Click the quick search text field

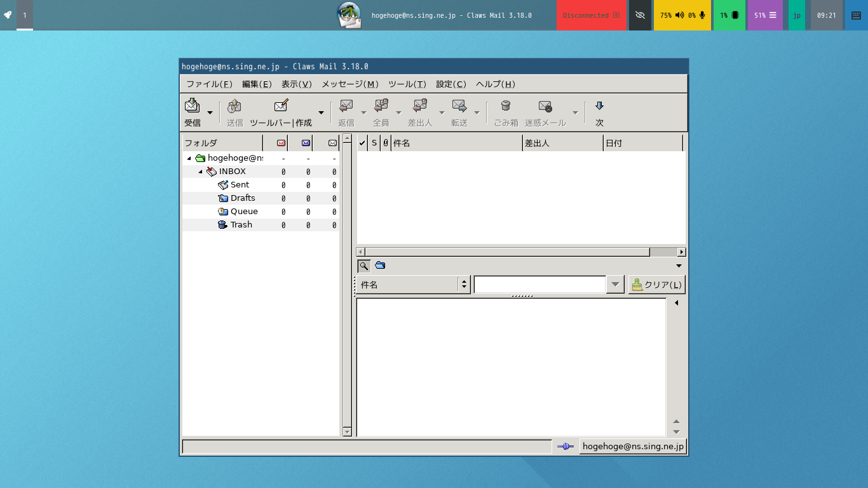(539, 285)
